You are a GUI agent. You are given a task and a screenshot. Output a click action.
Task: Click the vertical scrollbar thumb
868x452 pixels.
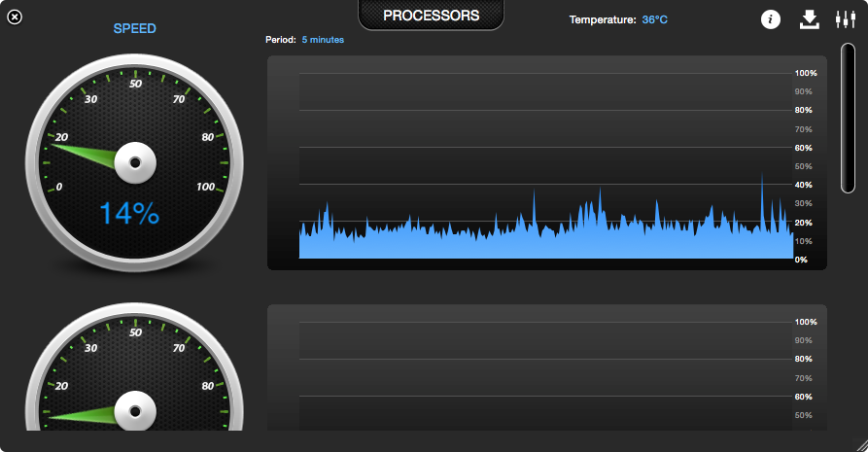848,118
